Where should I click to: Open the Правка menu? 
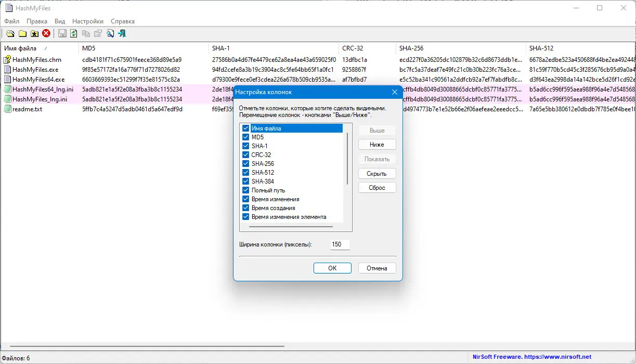point(37,21)
